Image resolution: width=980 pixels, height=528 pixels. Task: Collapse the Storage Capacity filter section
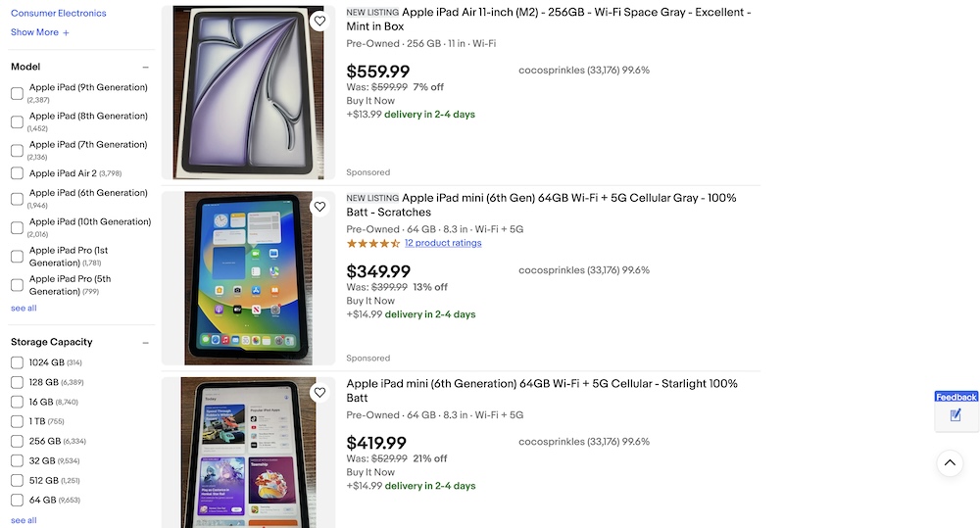pyautogui.click(x=145, y=343)
